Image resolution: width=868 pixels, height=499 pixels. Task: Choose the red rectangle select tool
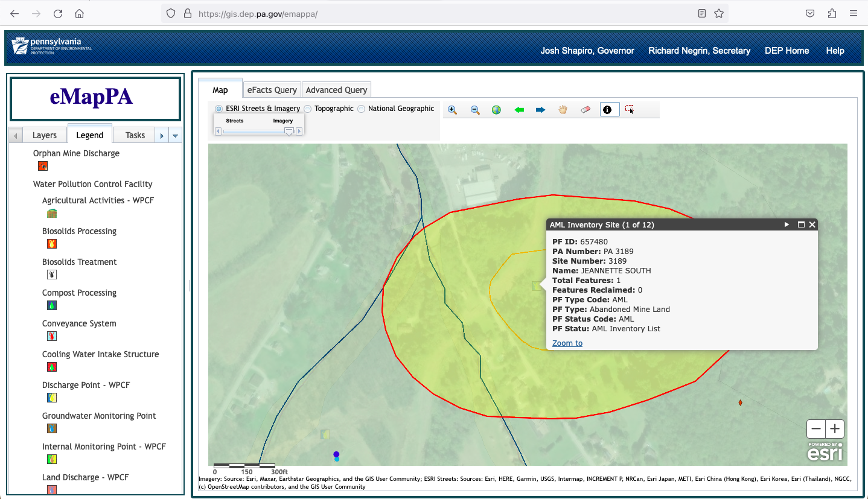tap(630, 110)
